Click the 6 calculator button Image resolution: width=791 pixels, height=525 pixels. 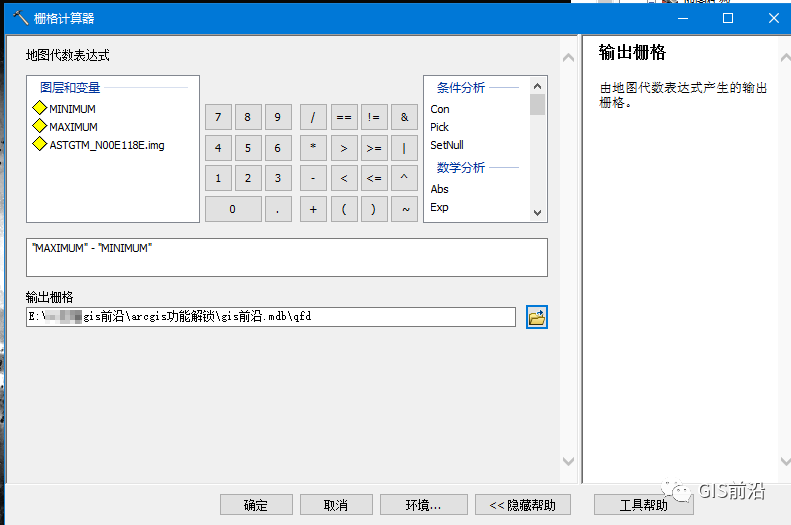click(x=277, y=148)
